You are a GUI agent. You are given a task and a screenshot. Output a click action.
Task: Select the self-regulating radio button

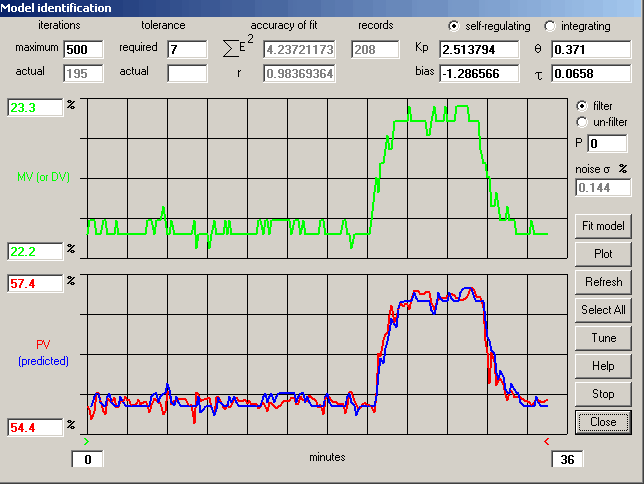(455, 25)
